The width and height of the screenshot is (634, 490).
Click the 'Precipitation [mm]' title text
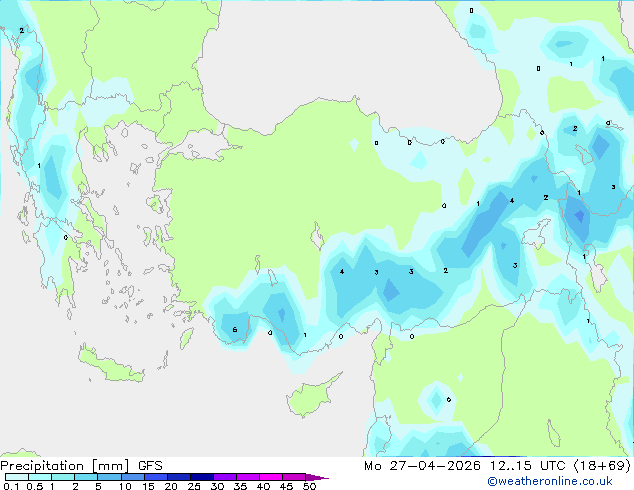65,466
